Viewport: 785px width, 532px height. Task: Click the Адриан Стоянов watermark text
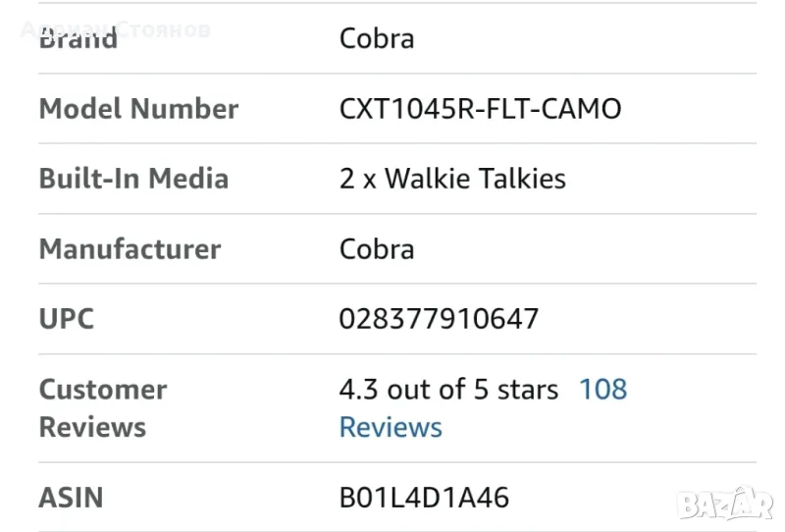(115, 28)
